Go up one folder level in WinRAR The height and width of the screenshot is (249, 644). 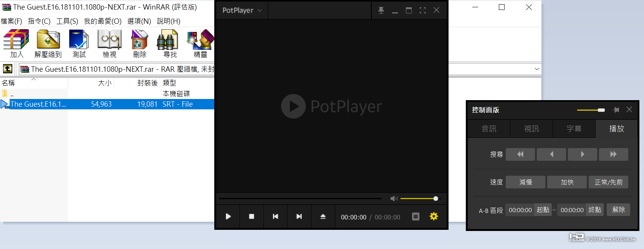[x=8, y=69]
